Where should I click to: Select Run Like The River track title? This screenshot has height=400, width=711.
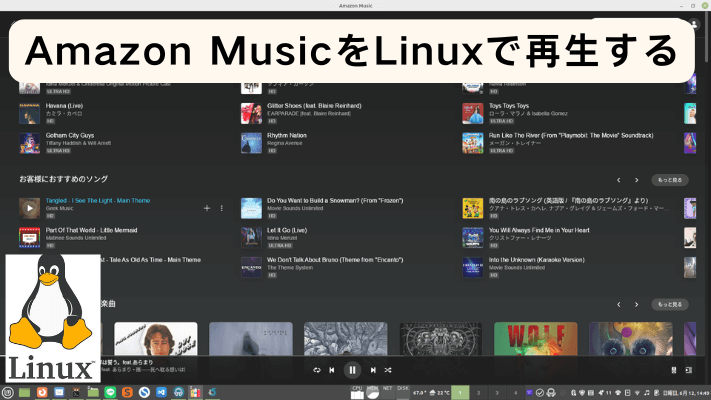[571, 135]
